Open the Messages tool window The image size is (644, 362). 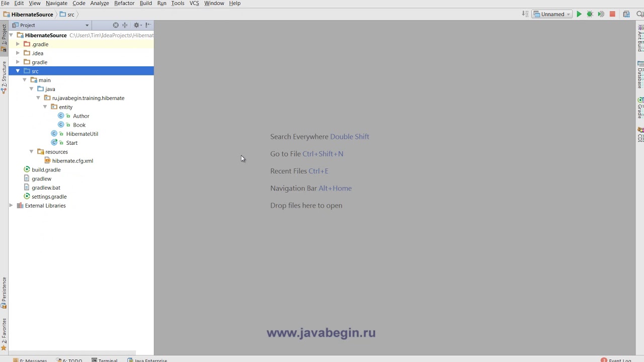(x=30, y=360)
